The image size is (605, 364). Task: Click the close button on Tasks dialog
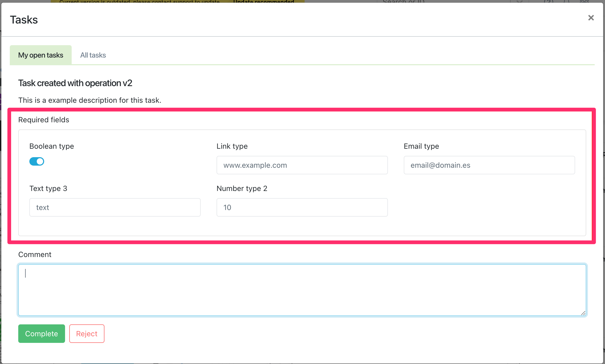pyautogui.click(x=590, y=17)
